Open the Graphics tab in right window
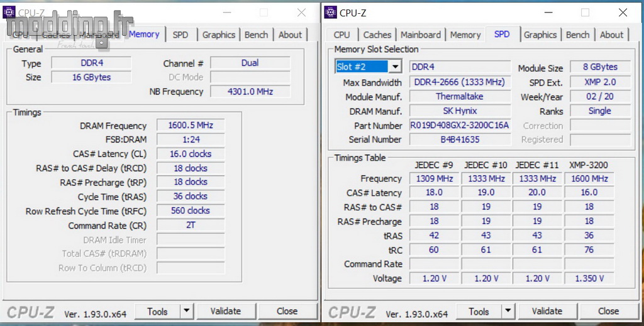644x326 pixels. pyautogui.click(x=540, y=35)
